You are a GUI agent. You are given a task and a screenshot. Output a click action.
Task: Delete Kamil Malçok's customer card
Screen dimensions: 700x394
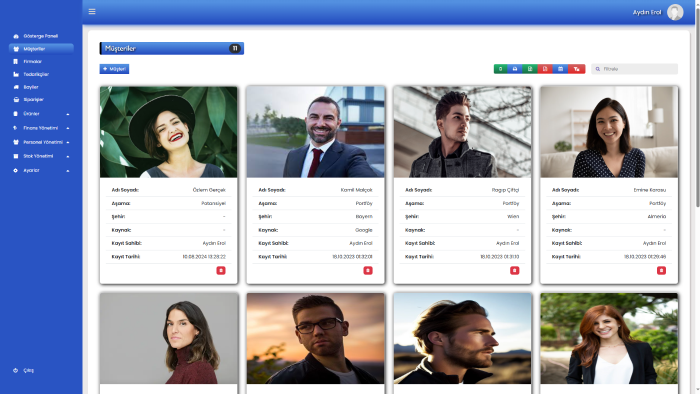[x=368, y=270]
